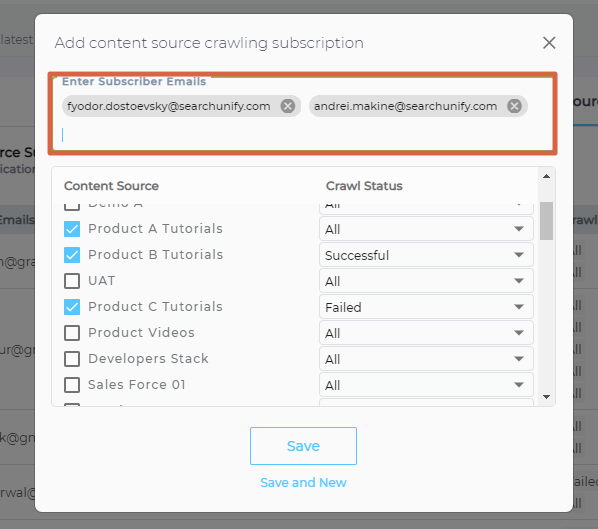Remove fyodor.dostoevsky email chip
This screenshot has width=598, height=529.
tap(288, 106)
